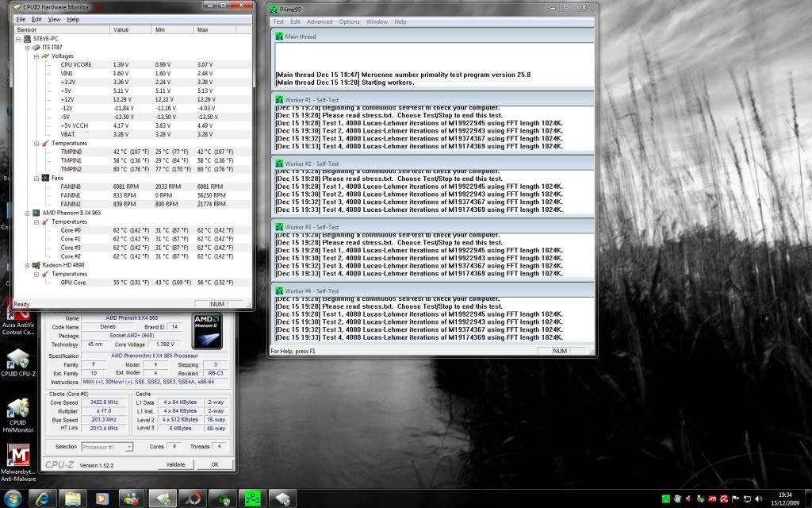
Task: Open the Help menu in Hardware Monitor
Action: [73, 19]
